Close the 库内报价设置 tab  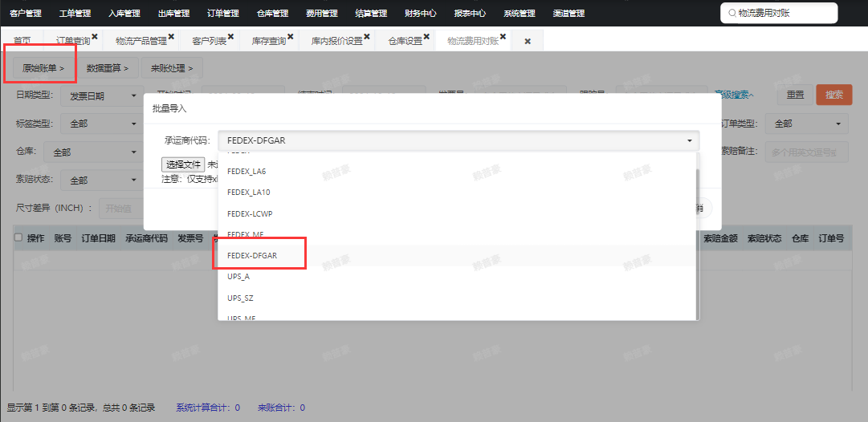click(x=367, y=36)
